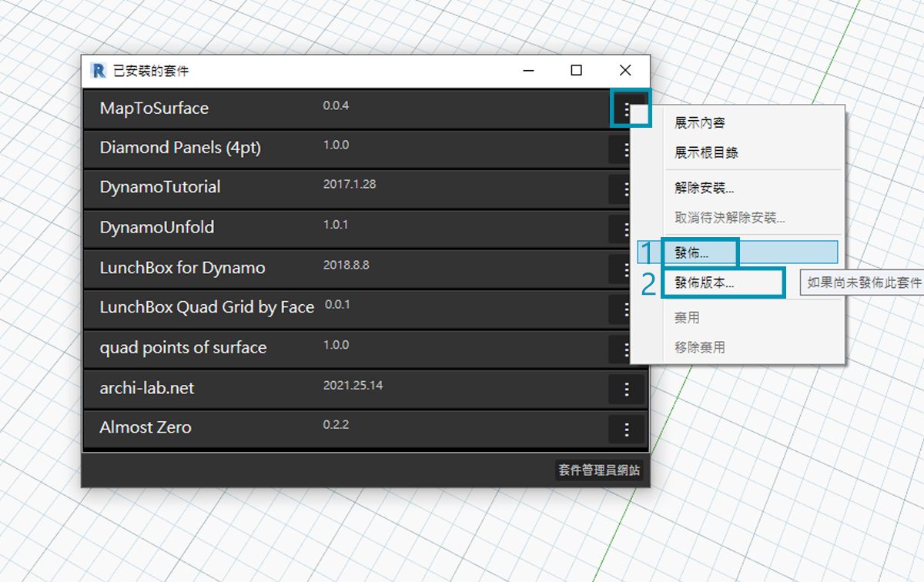Close the 已安裝的套件 window
This screenshot has width=924, height=582.
(x=625, y=71)
